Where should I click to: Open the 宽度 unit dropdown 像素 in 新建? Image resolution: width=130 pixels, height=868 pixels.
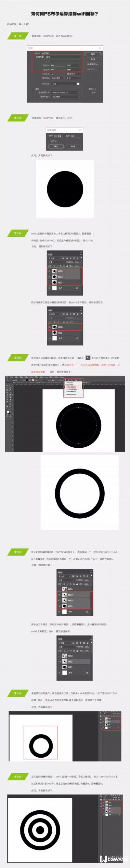tap(74, 65)
